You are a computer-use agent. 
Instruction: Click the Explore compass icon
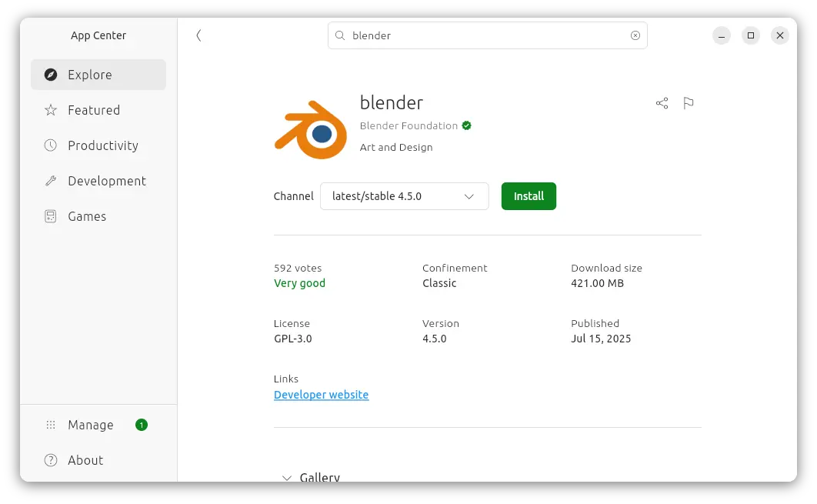tap(51, 75)
